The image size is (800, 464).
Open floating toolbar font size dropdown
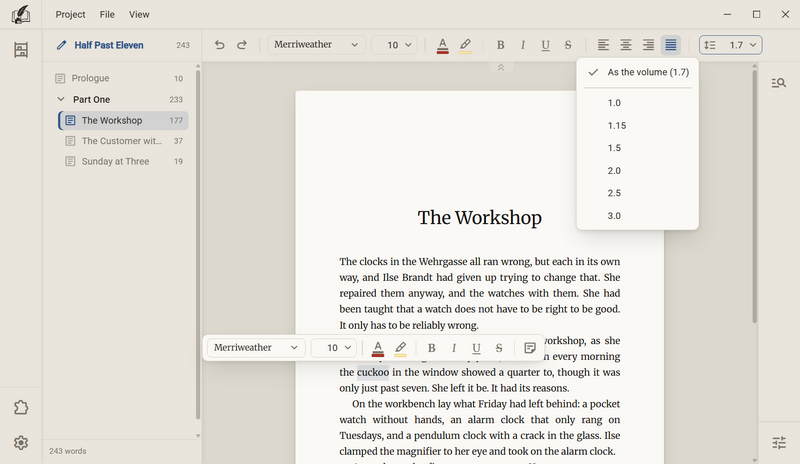(x=334, y=348)
